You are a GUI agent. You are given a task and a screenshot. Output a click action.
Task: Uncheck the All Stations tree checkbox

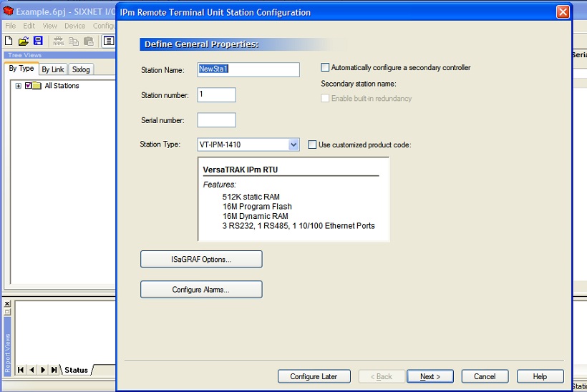click(29, 85)
